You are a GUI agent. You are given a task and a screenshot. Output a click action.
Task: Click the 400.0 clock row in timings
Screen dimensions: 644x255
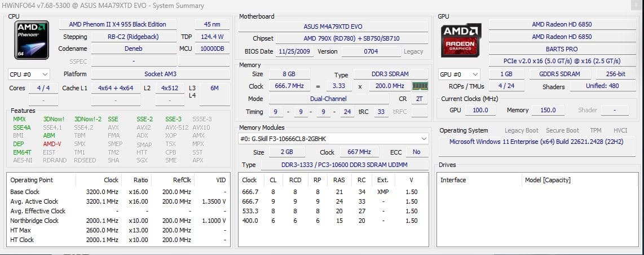tap(333, 221)
